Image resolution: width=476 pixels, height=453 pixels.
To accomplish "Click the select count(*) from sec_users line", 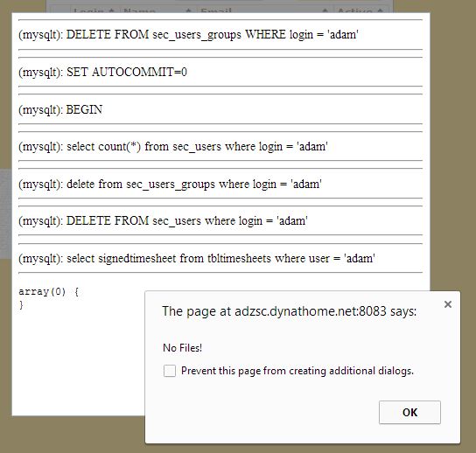I will [173, 147].
